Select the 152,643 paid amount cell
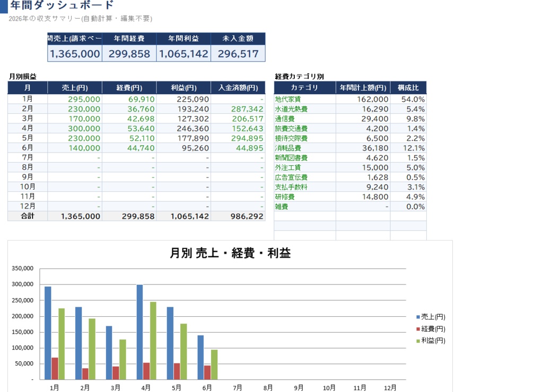The image size is (543, 392). click(x=238, y=128)
